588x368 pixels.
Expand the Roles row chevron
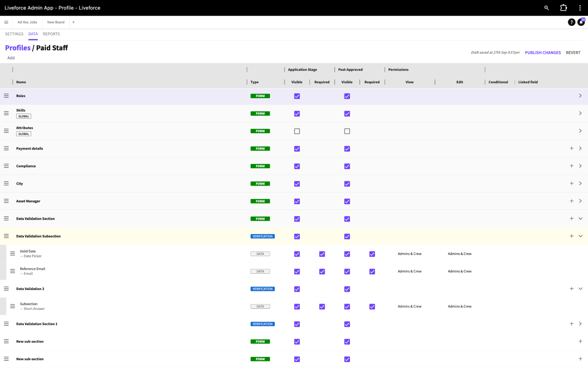coord(580,96)
